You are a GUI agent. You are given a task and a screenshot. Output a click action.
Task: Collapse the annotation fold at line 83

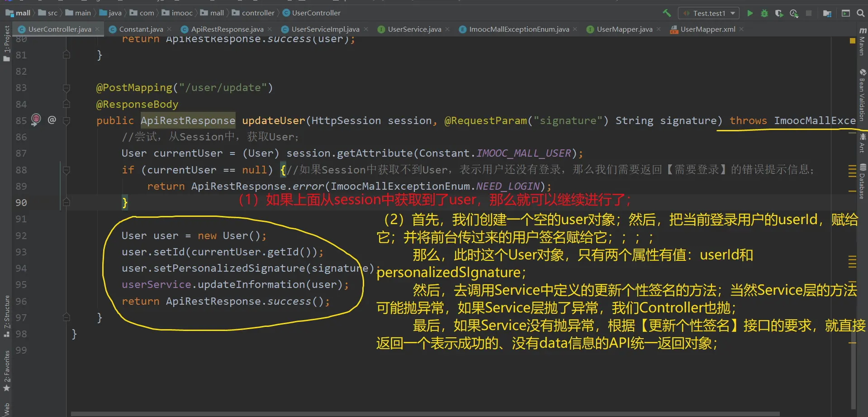pyautogui.click(x=66, y=88)
